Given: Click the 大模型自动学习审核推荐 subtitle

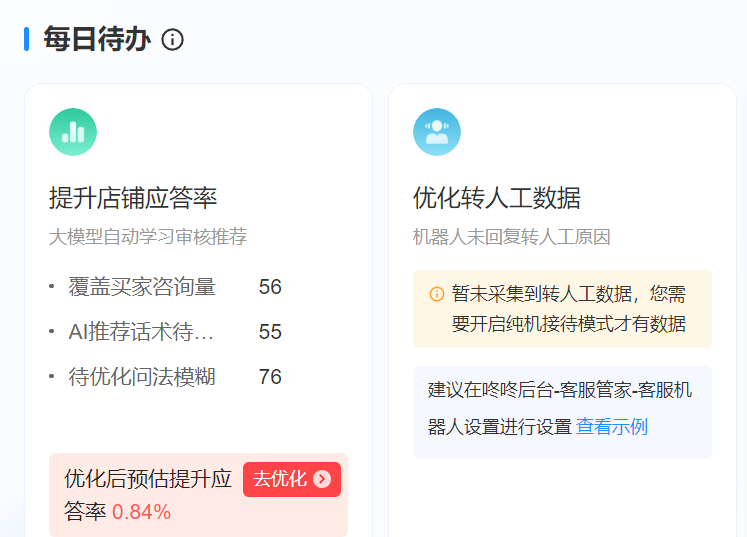Looking at the screenshot, I should point(148,237).
